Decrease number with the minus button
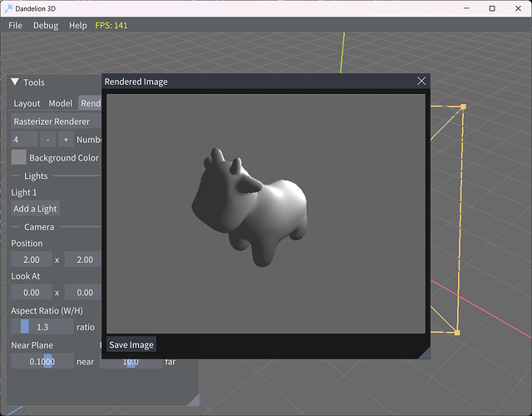This screenshot has height=416, width=532. (48, 140)
